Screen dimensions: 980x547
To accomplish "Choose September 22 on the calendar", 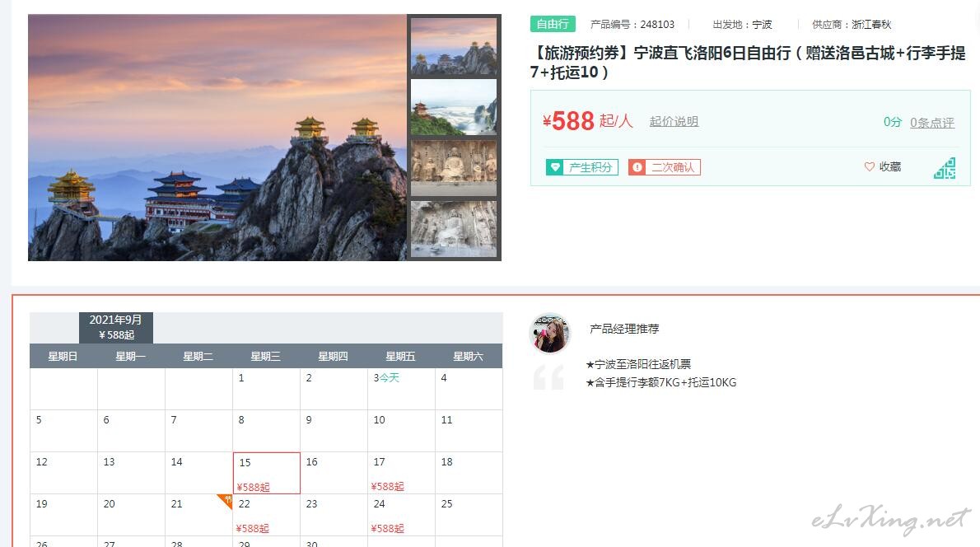I will [267, 515].
